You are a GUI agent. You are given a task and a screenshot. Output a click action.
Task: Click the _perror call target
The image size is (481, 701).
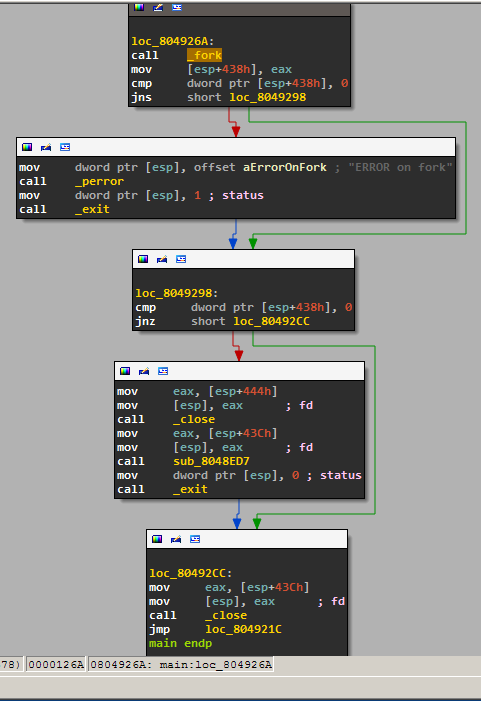(x=99, y=182)
